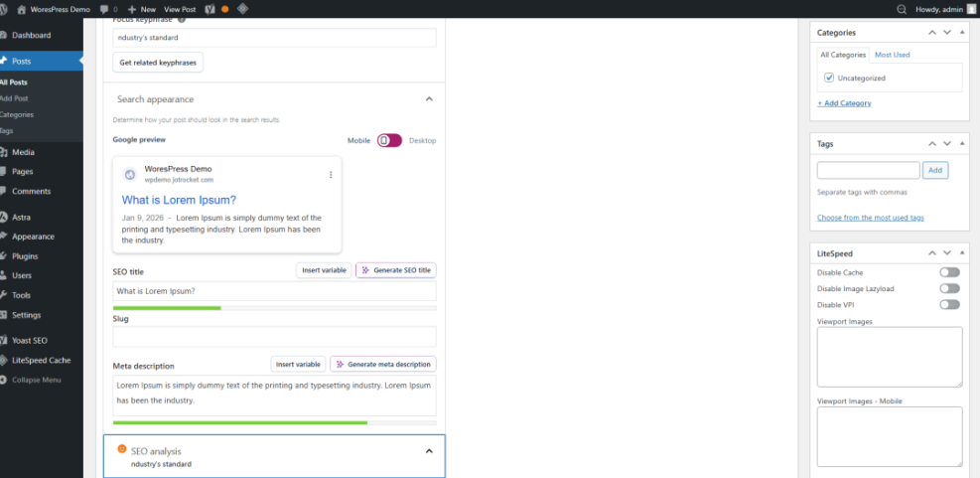Click the admin avatar icon
980x478 pixels.
point(971,9)
